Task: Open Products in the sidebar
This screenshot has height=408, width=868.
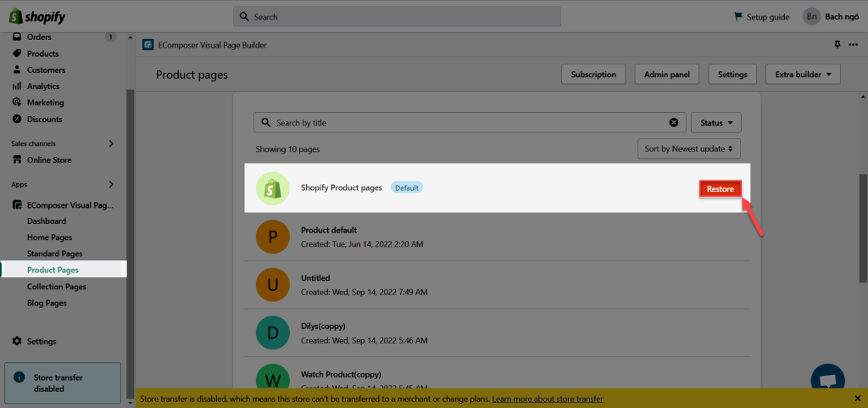Action: [x=42, y=53]
